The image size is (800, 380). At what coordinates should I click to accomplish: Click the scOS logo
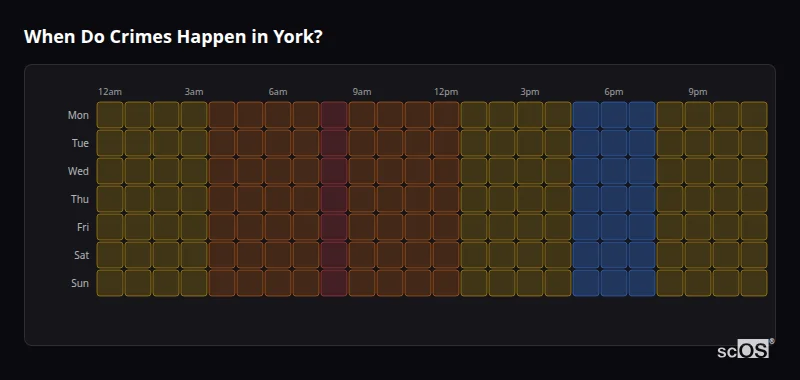click(x=745, y=349)
